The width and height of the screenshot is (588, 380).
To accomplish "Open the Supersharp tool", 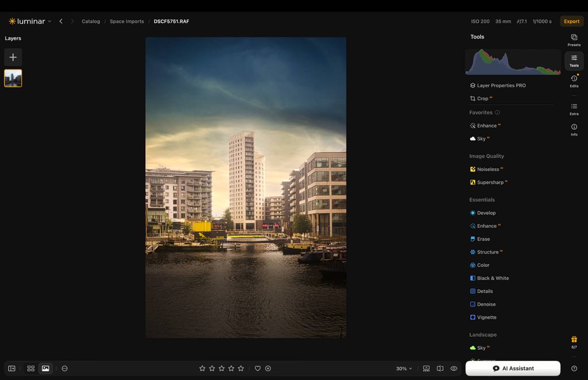I will 488,183.
